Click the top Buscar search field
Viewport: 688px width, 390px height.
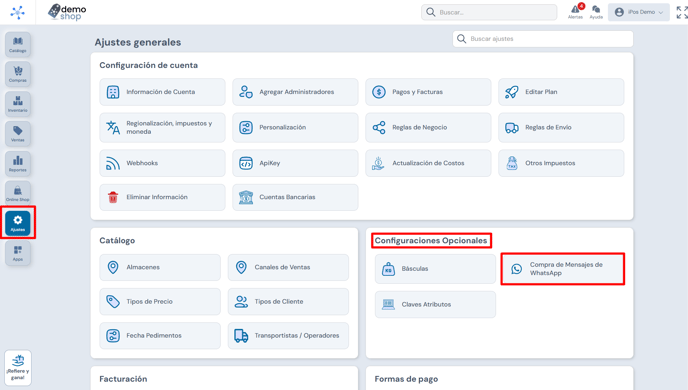click(489, 12)
